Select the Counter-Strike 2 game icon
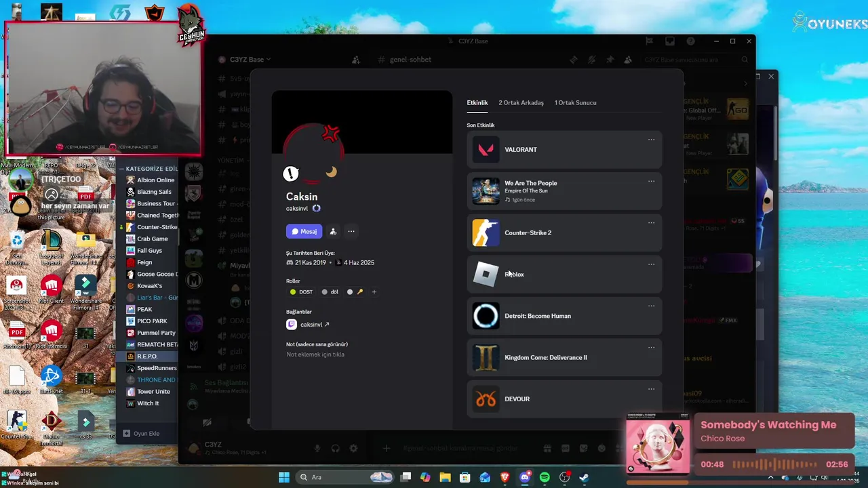Screen dimensions: 868x488 pyautogui.click(x=486, y=232)
